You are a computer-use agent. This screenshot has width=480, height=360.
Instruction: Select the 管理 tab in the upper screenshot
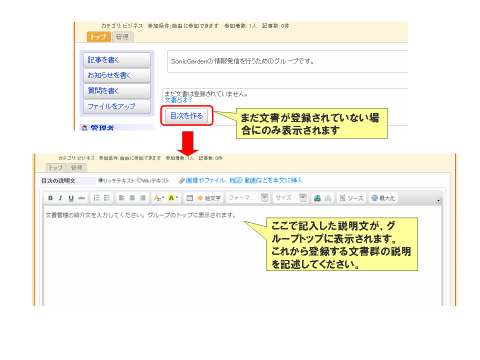[x=122, y=37]
